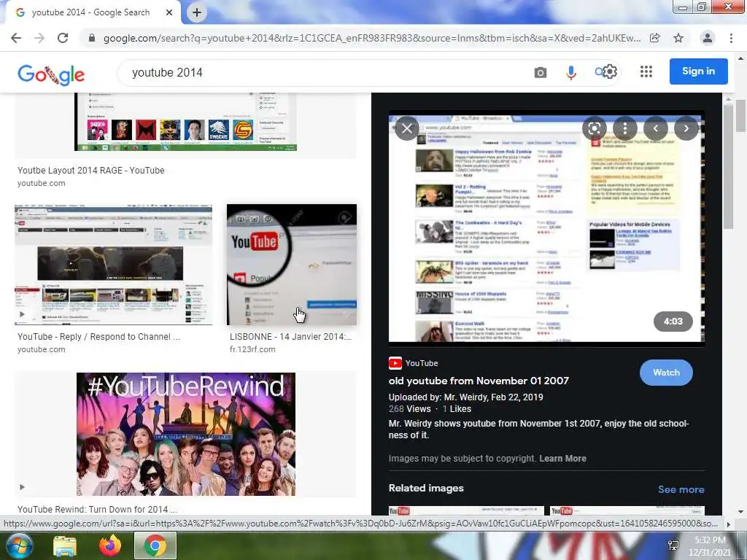
Task: Open Youtbe Layout 2014 RAGE title link
Action: [x=91, y=171]
